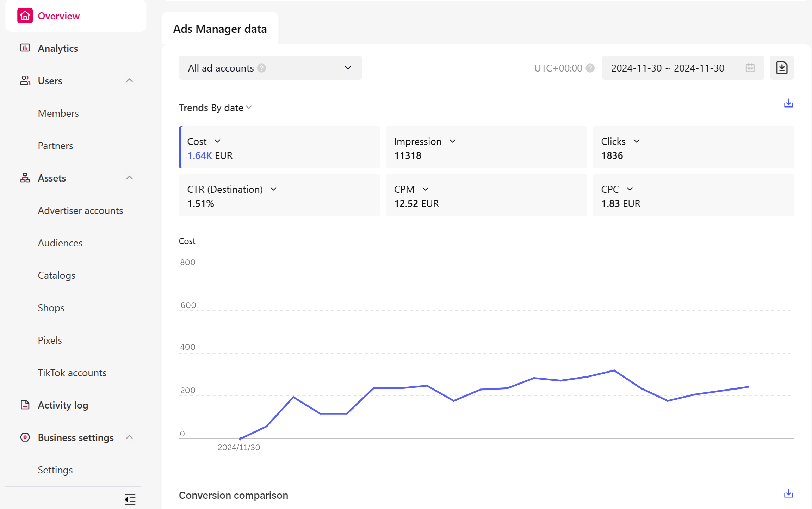This screenshot has width=812, height=509.
Task: Expand the Cost metric dropdown
Action: 219,141
